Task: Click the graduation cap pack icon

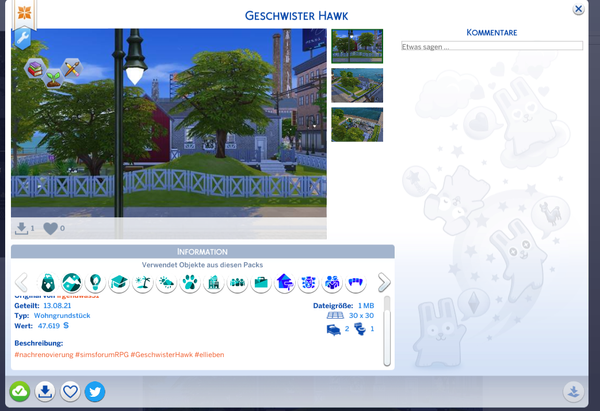Action: click(118, 283)
